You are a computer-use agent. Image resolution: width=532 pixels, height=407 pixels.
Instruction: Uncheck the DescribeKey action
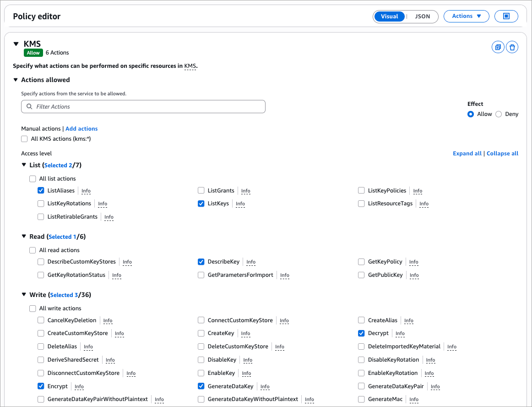tap(201, 262)
